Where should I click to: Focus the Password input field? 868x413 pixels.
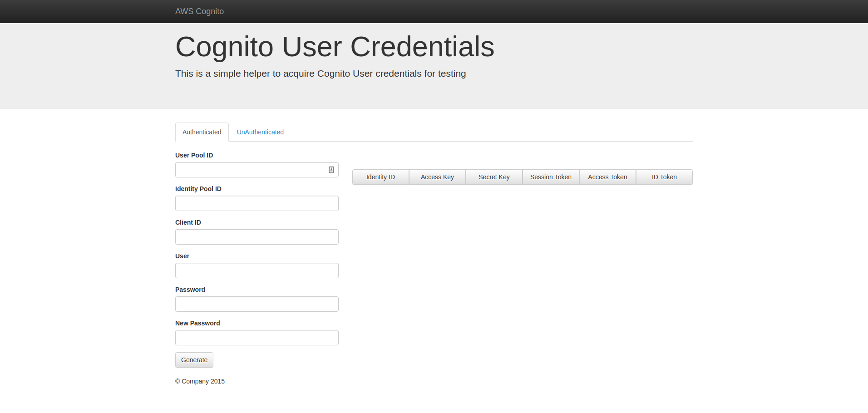(257, 304)
